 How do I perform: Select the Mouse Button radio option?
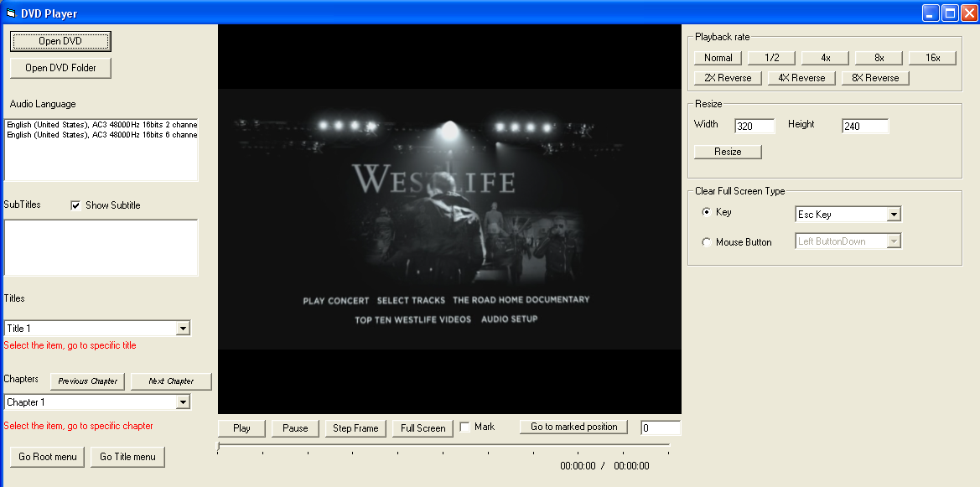(706, 242)
